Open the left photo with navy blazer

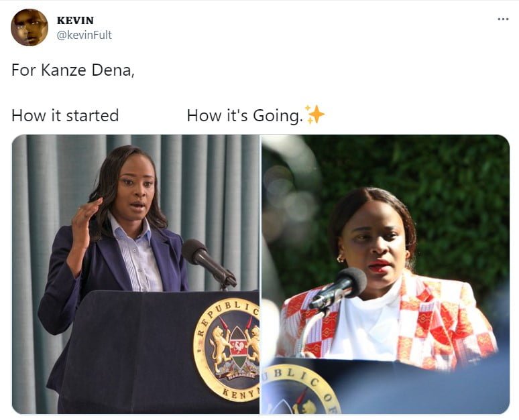(x=135, y=274)
